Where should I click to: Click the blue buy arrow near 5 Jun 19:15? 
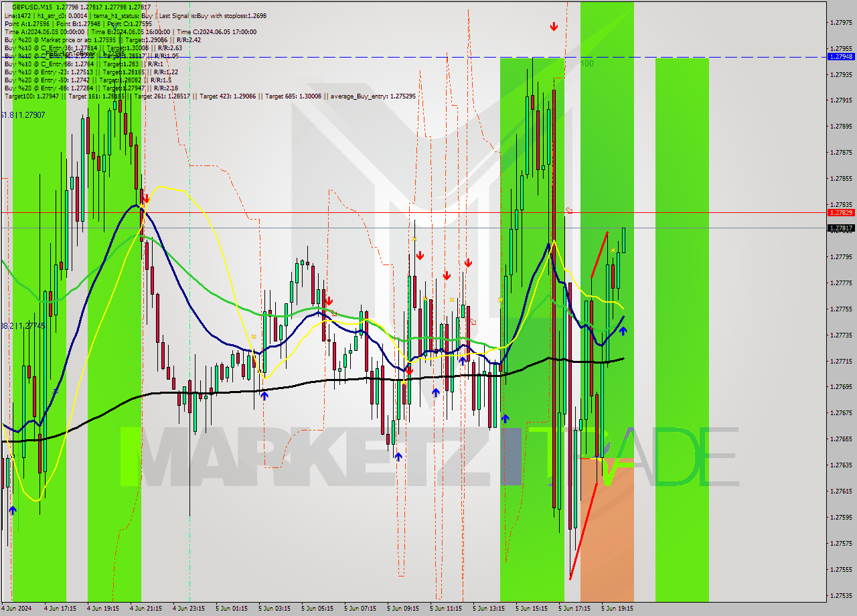click(x=623, y=330)
